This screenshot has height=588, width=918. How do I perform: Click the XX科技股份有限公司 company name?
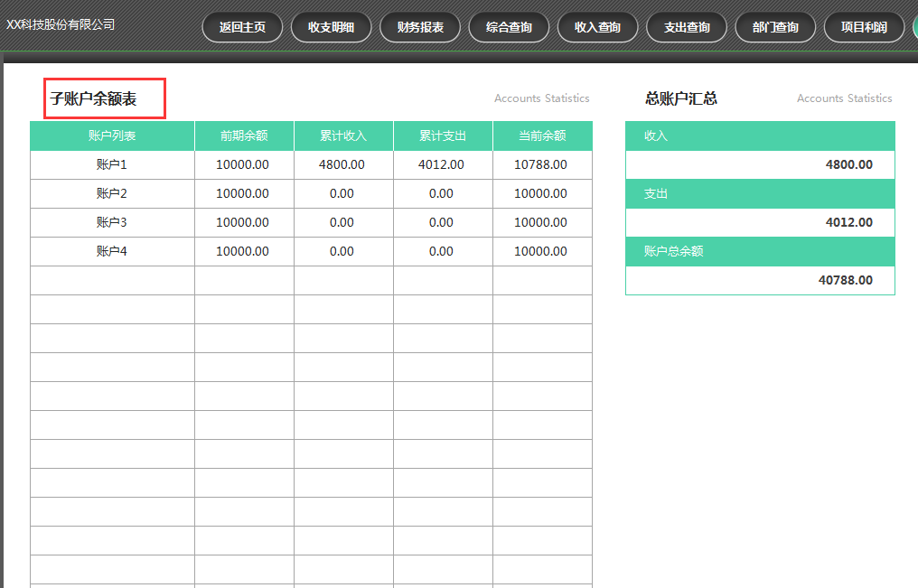[x=60, y=26]
